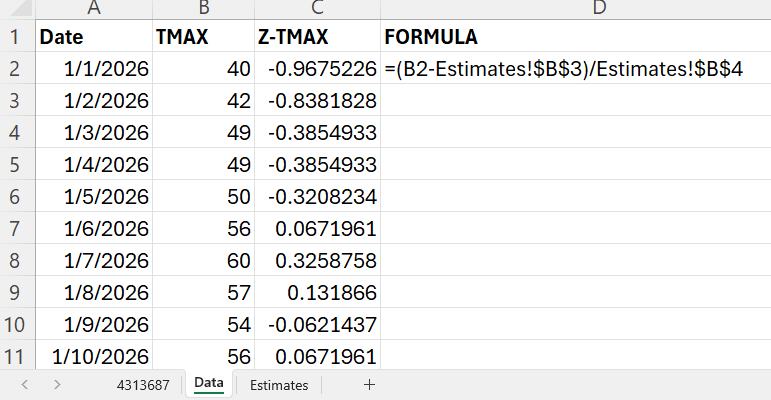Select the FORMULA header cell
This screenshot has height=400, width=771.
(x=576, y=37)
